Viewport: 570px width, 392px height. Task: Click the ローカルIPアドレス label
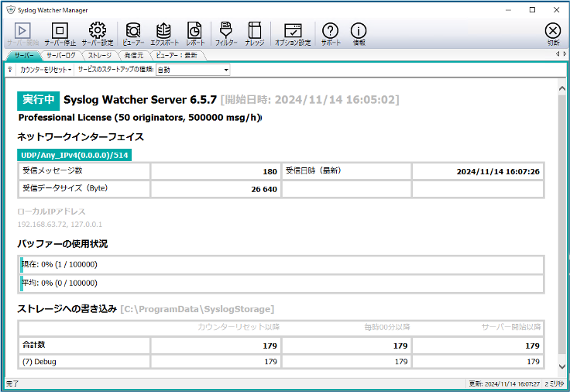pos(51,211)
